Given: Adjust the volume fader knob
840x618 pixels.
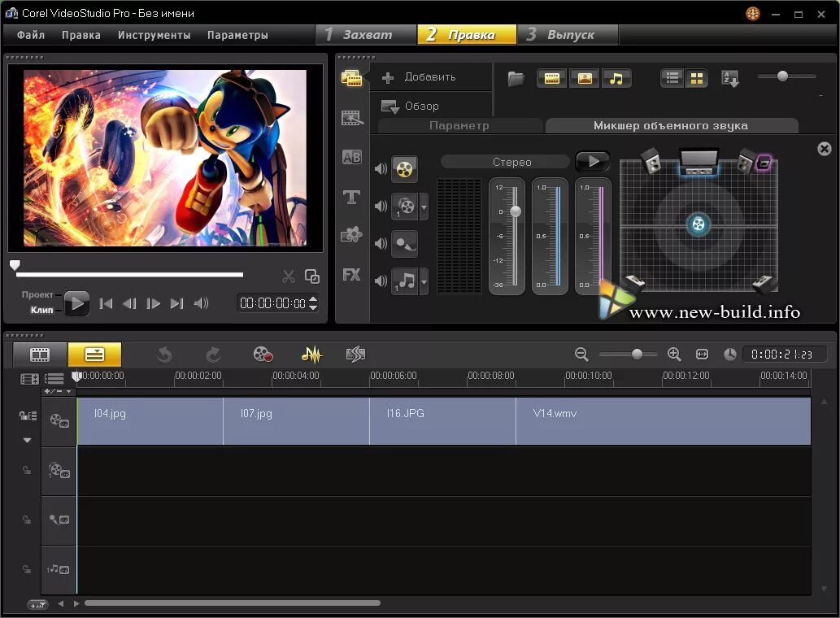Looking at the screenshot, I should (x=516, y=211).
